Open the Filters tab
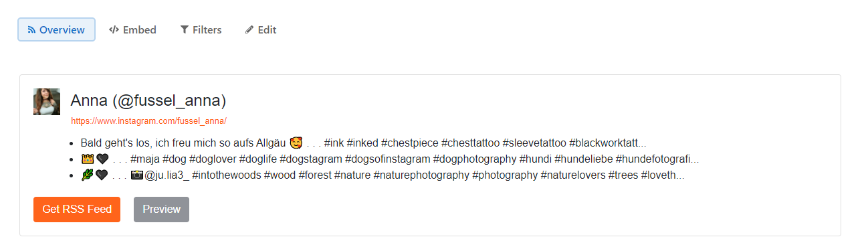 tap(201, 29)
